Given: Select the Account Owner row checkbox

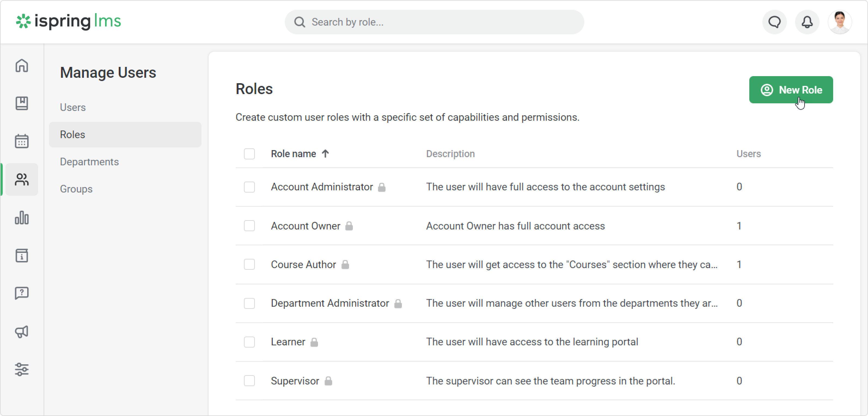Looking at the screenshot, I should click(249, 226).
